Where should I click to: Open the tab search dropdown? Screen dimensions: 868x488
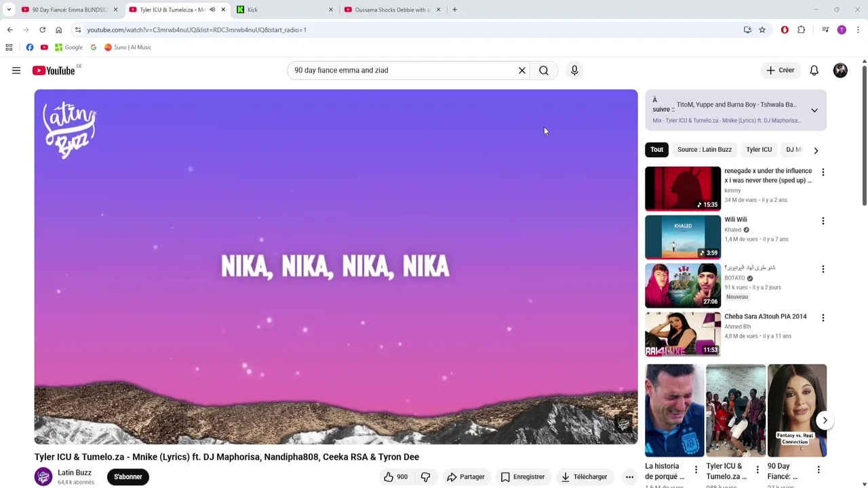(9, 9)
